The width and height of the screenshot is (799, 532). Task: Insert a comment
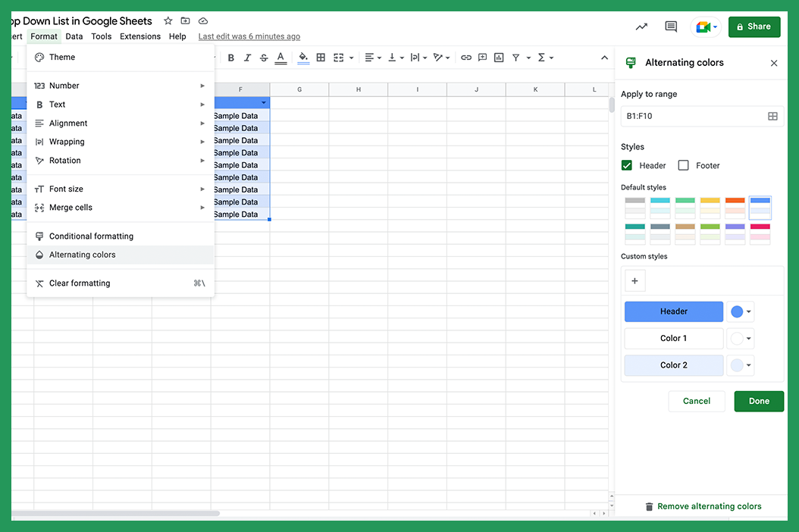pos(482,57)
